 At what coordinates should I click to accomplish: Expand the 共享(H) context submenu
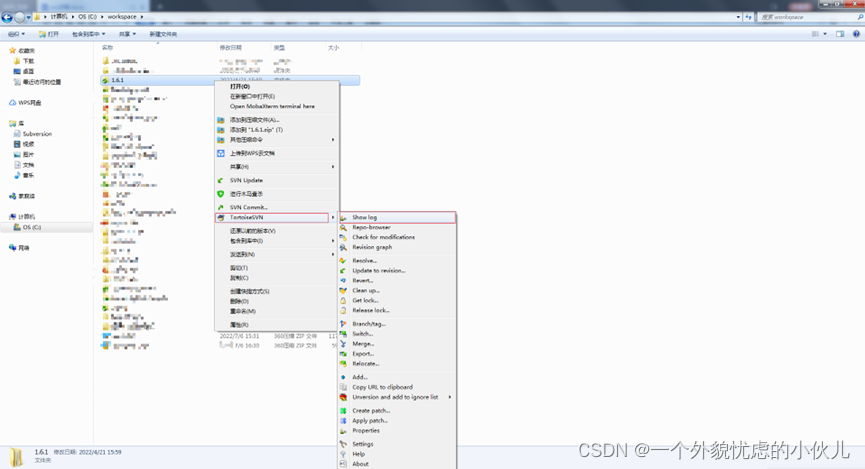(276, 167)
